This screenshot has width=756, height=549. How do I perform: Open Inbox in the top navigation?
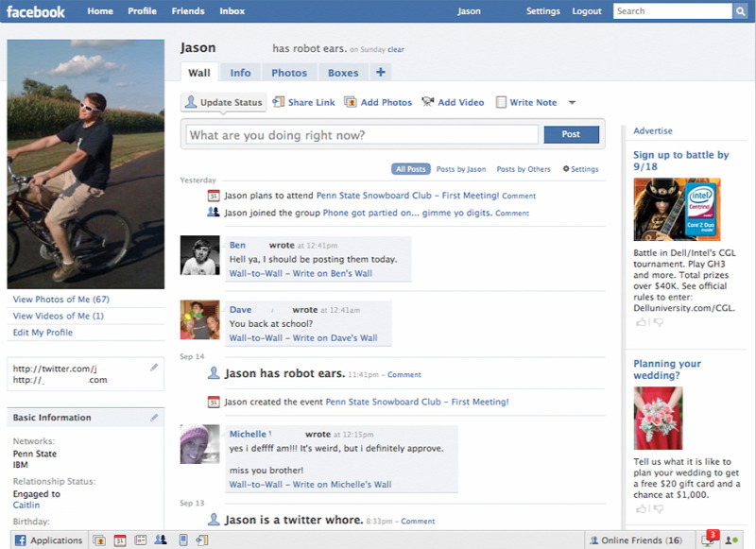232,11
